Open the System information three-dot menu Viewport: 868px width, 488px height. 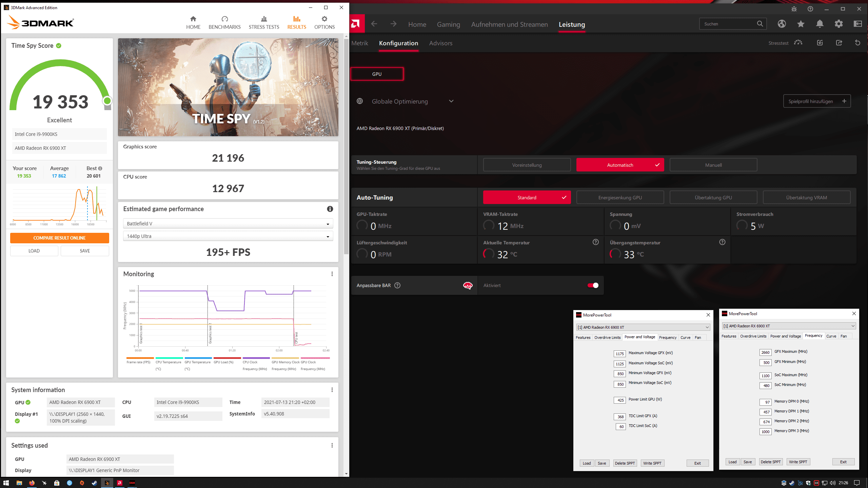click(x=332, y=390)
